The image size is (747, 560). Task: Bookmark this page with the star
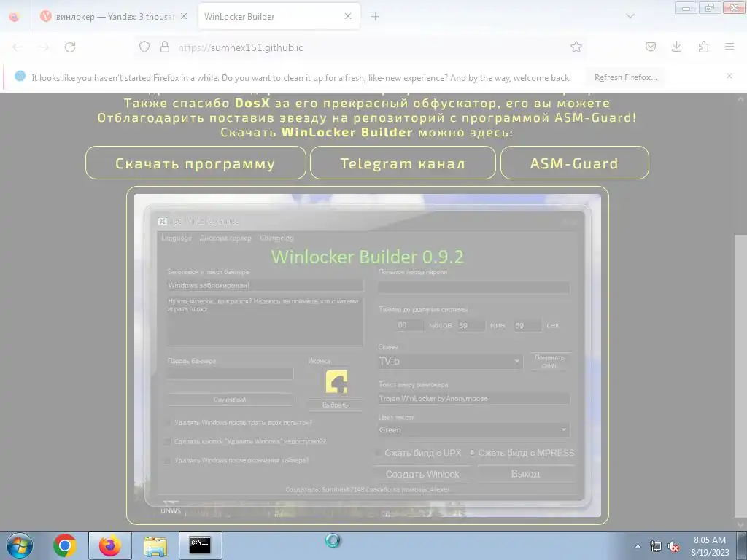[x=576, y=47]
